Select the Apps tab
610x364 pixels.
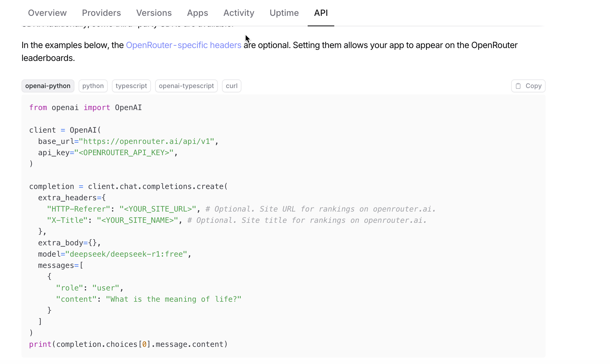(x=197, y=13)
